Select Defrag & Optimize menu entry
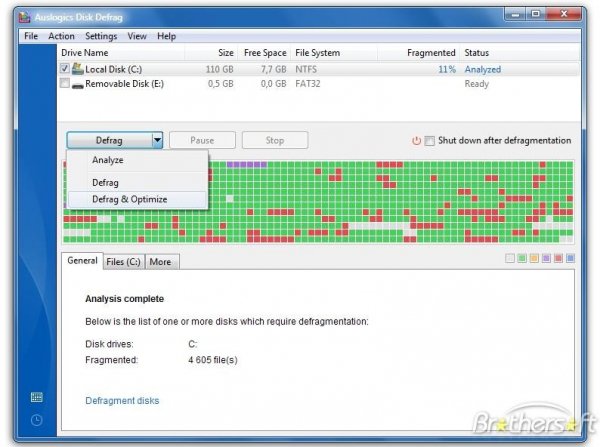This screenshot has height=447, width=600. pyautogui.click(x=137, y=199)
